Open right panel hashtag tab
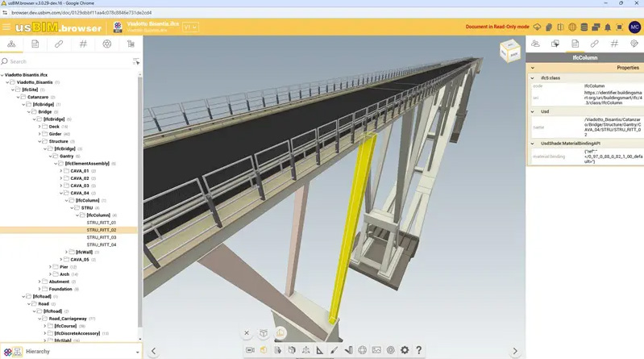 (614, 44)
